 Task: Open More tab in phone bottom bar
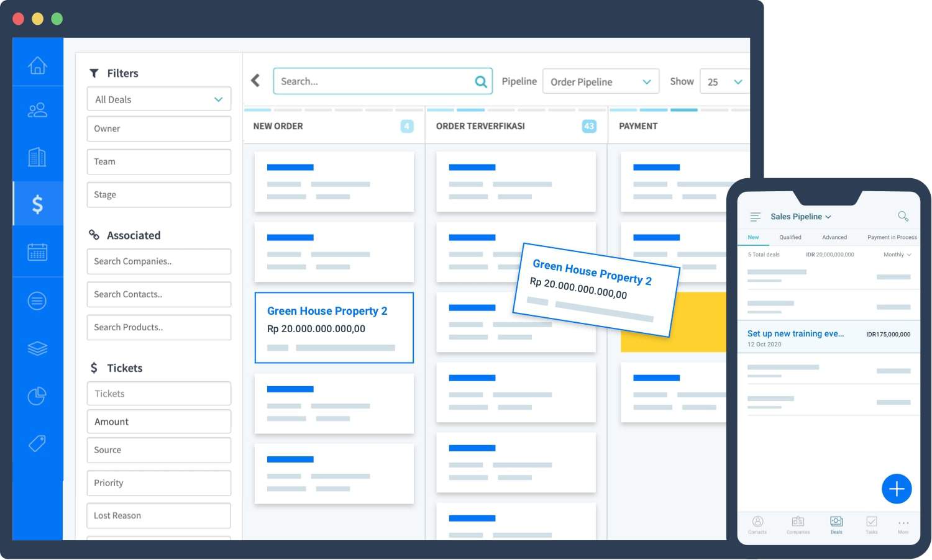tap(903, 526)
